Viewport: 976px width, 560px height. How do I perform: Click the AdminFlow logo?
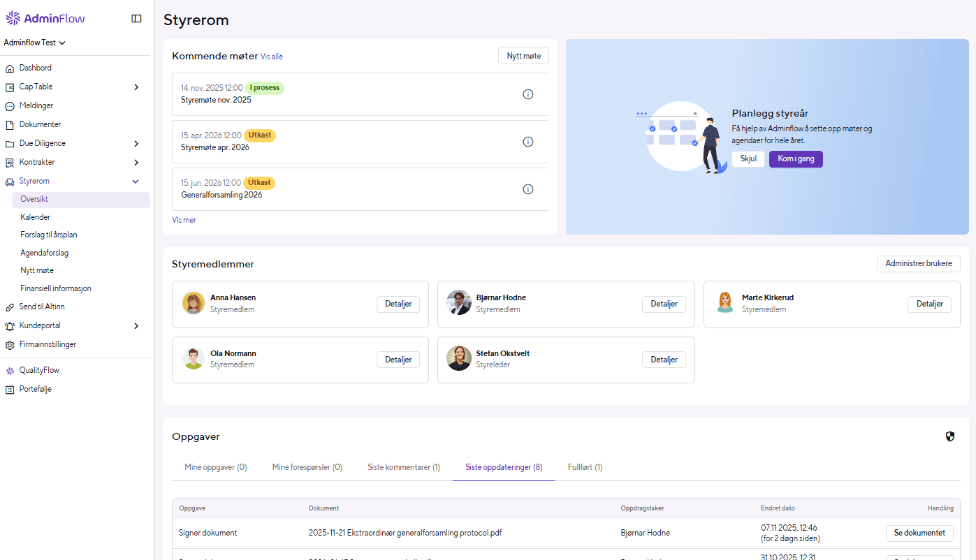coord(45,17)
